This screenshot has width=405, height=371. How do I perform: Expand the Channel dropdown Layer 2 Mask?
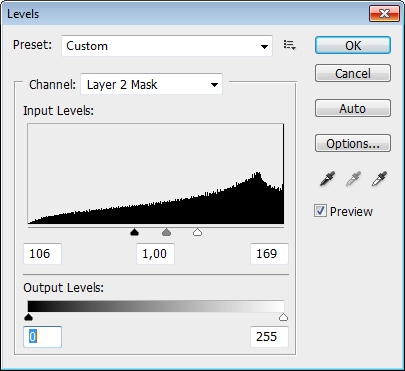point(151,84)
